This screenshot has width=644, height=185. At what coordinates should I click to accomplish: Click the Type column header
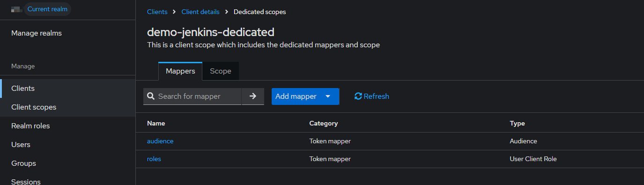tap(517, 123)
